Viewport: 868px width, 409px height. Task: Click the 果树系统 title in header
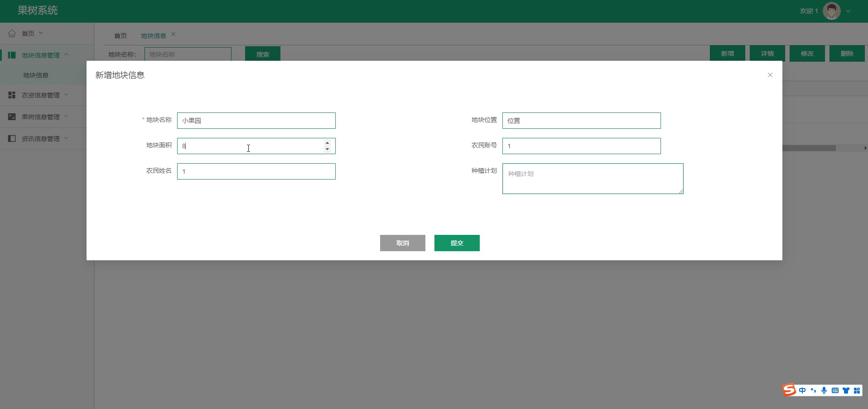[x=38, y=10]
